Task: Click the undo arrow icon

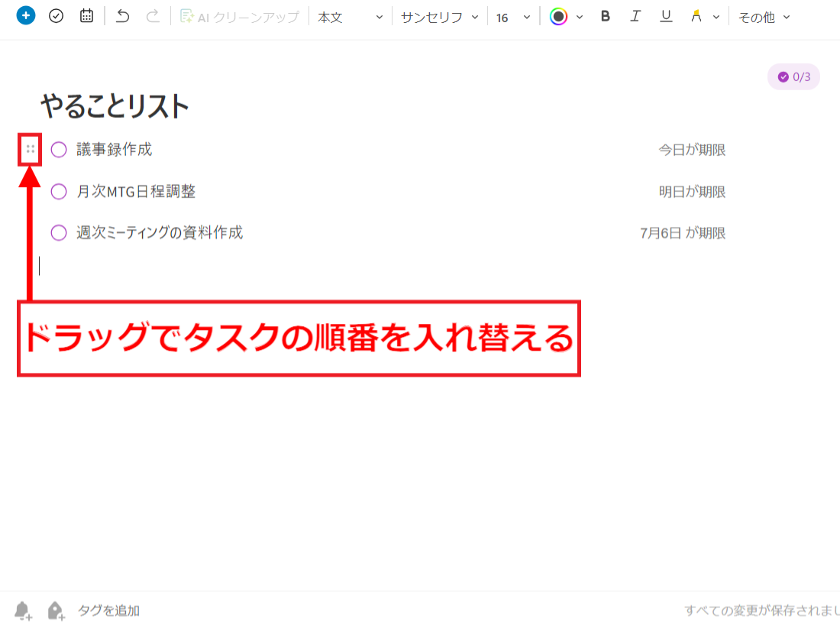Action: [122, 15]
